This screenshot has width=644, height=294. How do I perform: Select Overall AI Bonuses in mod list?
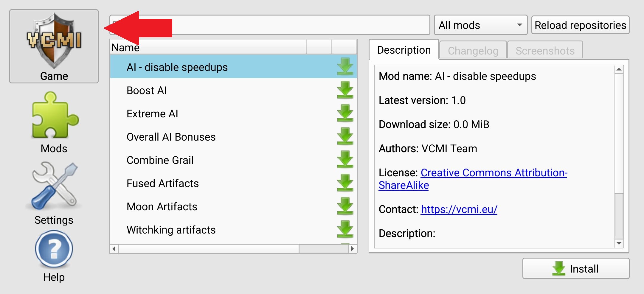pyautogui.click(x=171, y=137)
